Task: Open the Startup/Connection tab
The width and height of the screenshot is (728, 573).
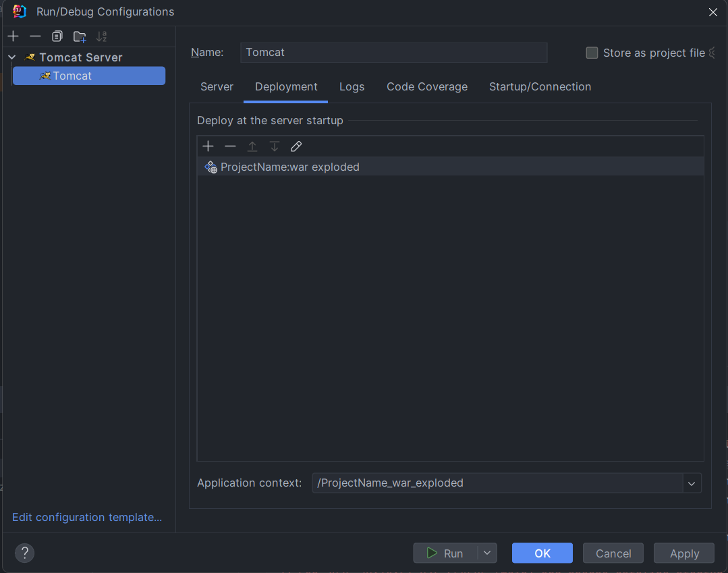Action: point(540,87)
